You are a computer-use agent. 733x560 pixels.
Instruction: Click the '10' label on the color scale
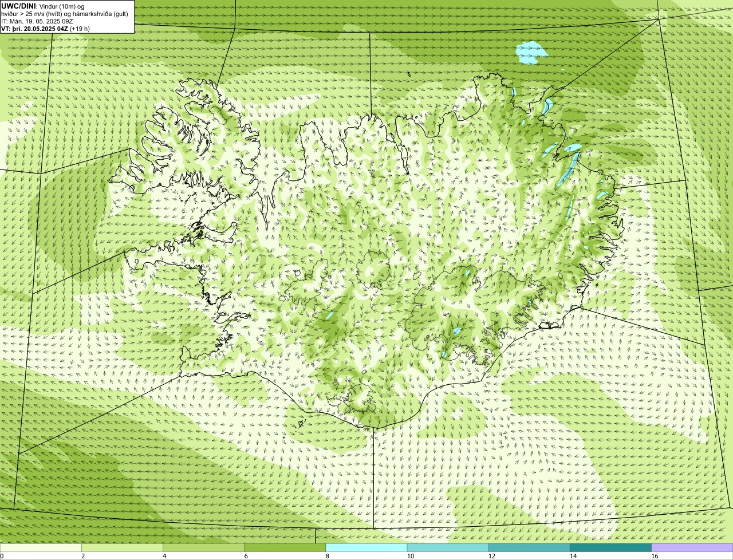tap(410, 556)
